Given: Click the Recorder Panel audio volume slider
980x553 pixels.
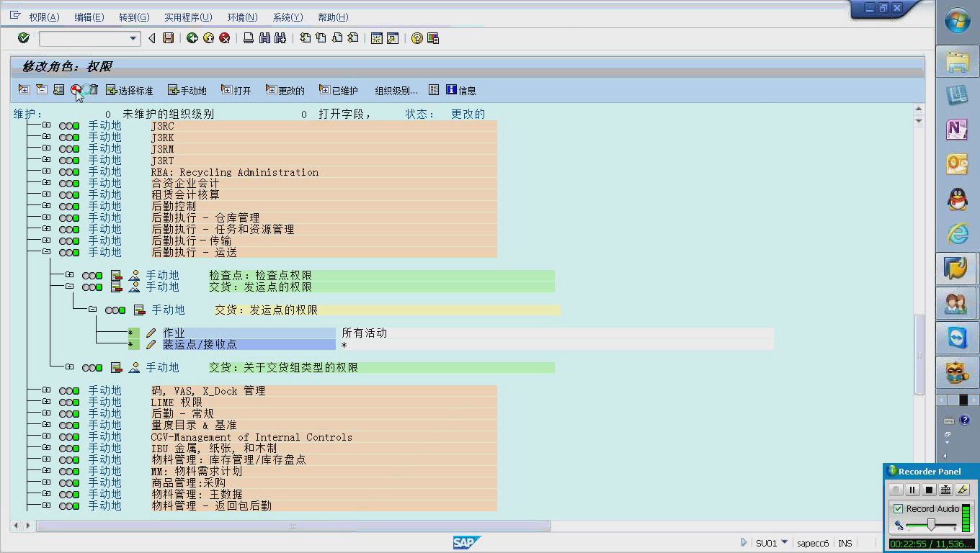Looking at the screenshot, I should click(x=931, y=525).
